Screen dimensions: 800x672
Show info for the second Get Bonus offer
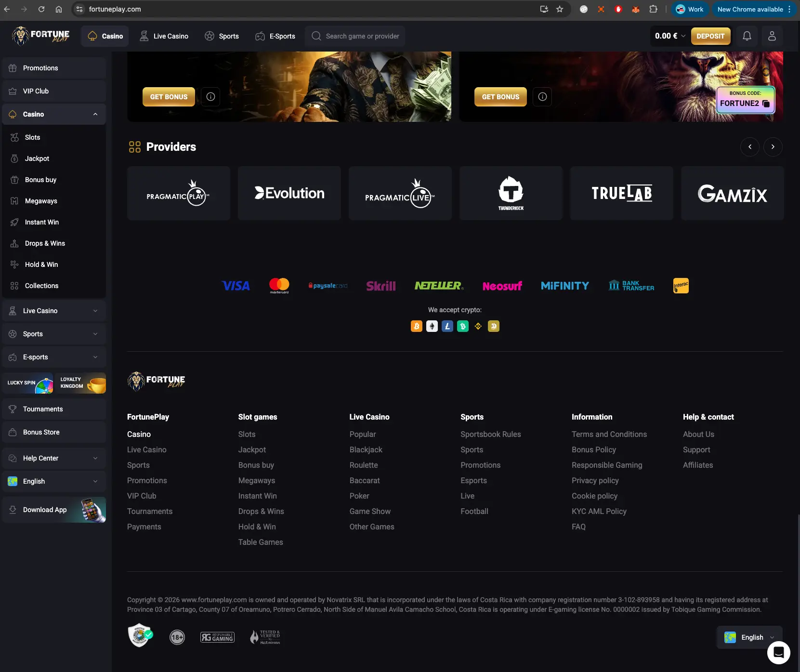(542, 97)
